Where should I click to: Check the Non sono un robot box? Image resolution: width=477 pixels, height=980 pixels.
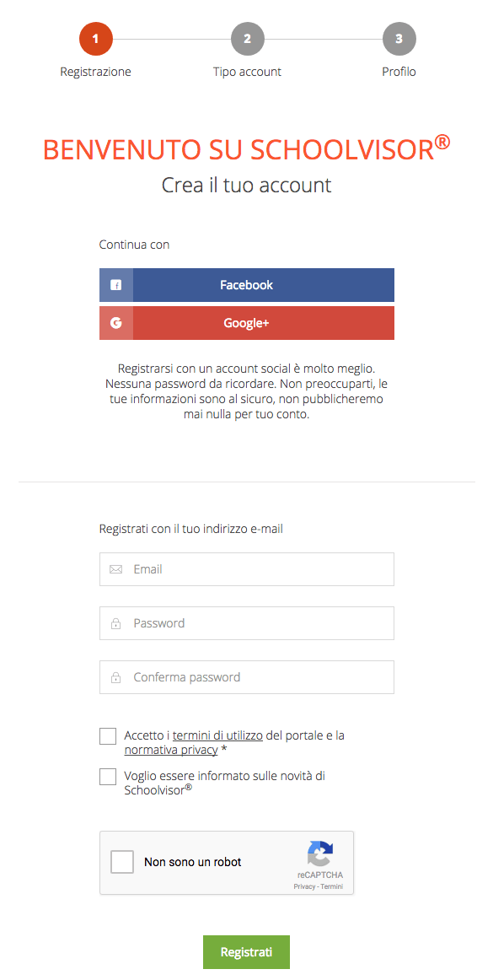tap(121, 862)
